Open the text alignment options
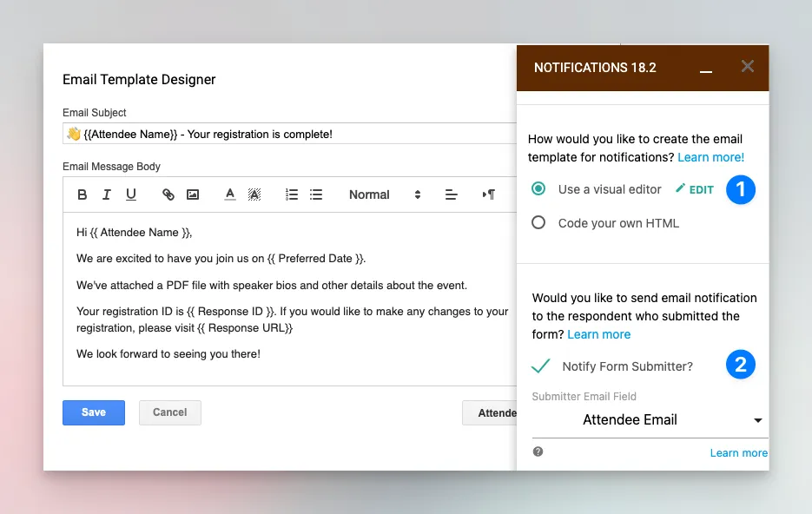The image size is (812, 514). pyautogui.click(x=452, y=194)
